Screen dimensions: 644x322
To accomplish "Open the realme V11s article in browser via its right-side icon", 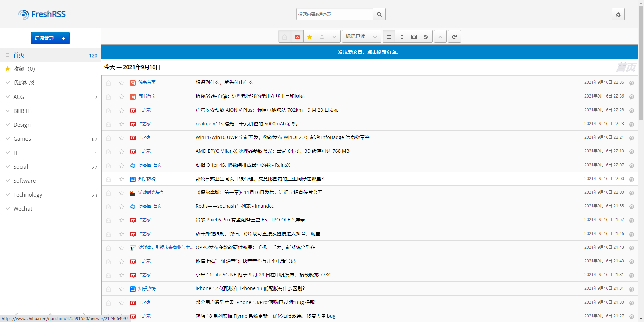I will (631, 124).
